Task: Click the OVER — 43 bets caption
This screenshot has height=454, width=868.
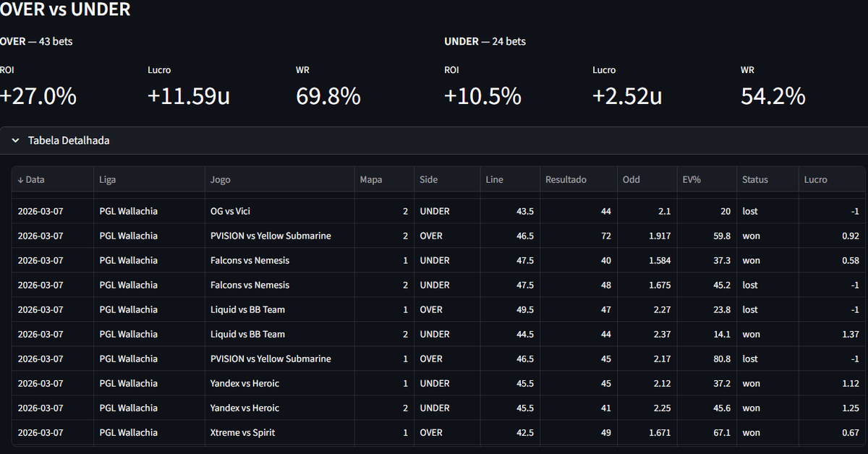Action: pyautogui.click(x=36, y=41)
